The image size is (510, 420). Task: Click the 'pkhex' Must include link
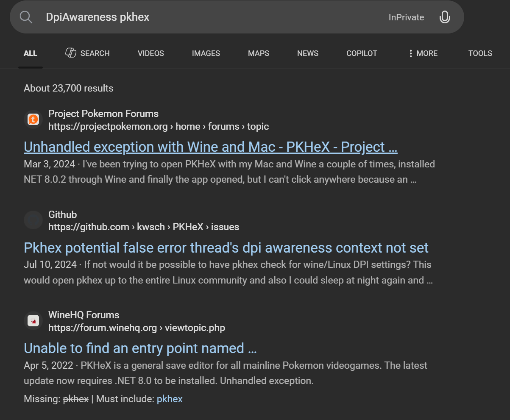tap(170, 399)
